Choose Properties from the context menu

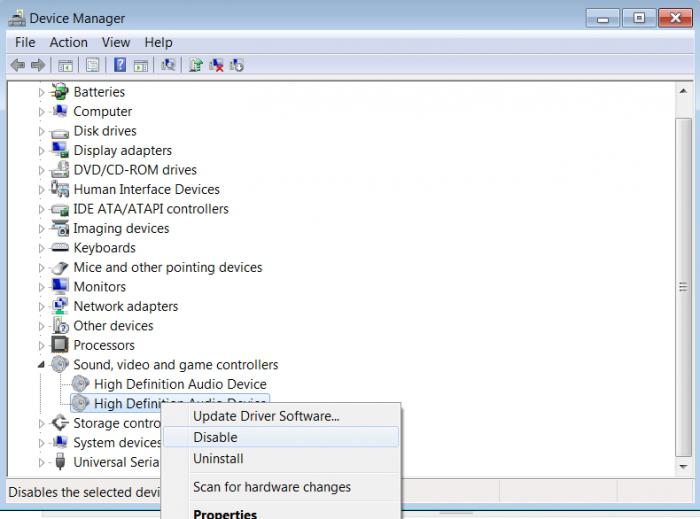[x=281, y=513]
